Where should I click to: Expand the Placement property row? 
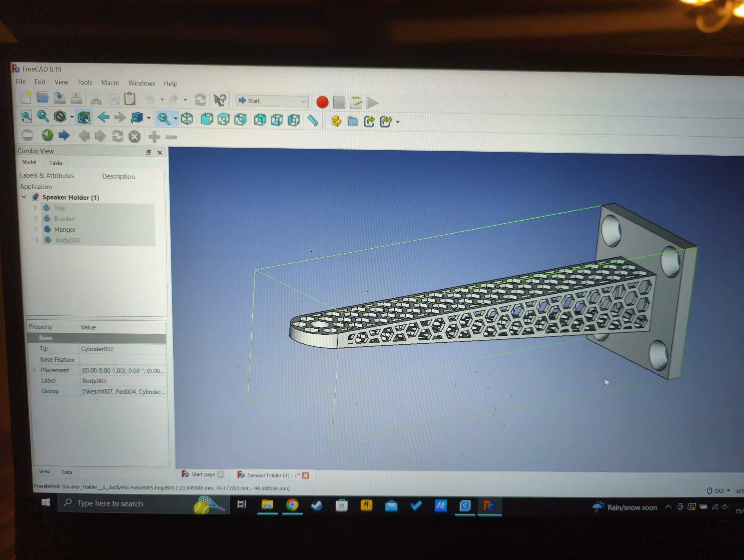(34, 370)
